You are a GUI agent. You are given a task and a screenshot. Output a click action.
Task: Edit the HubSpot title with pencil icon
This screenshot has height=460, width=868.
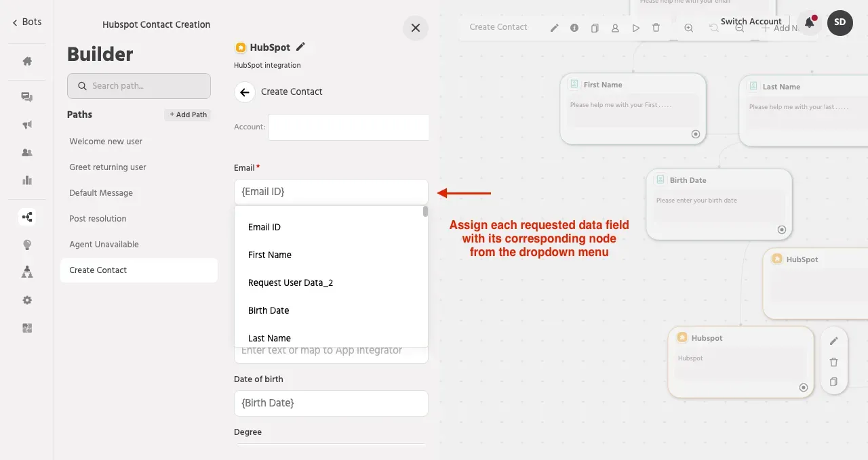coord(301,47)
